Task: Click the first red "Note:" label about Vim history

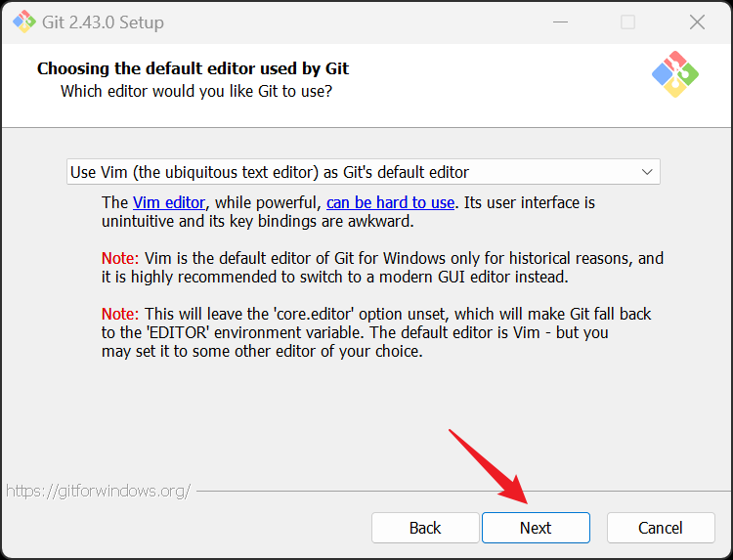Action: click(x=121, y=259)
